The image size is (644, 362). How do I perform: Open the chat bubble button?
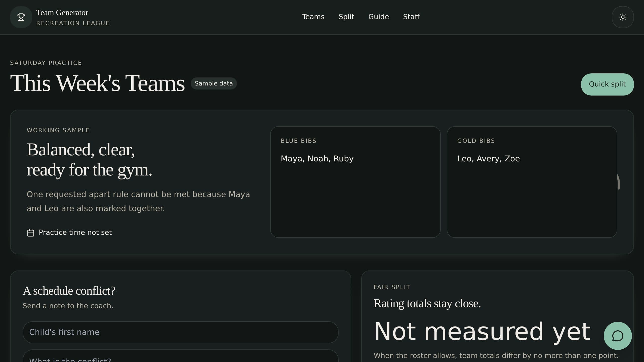618,336
